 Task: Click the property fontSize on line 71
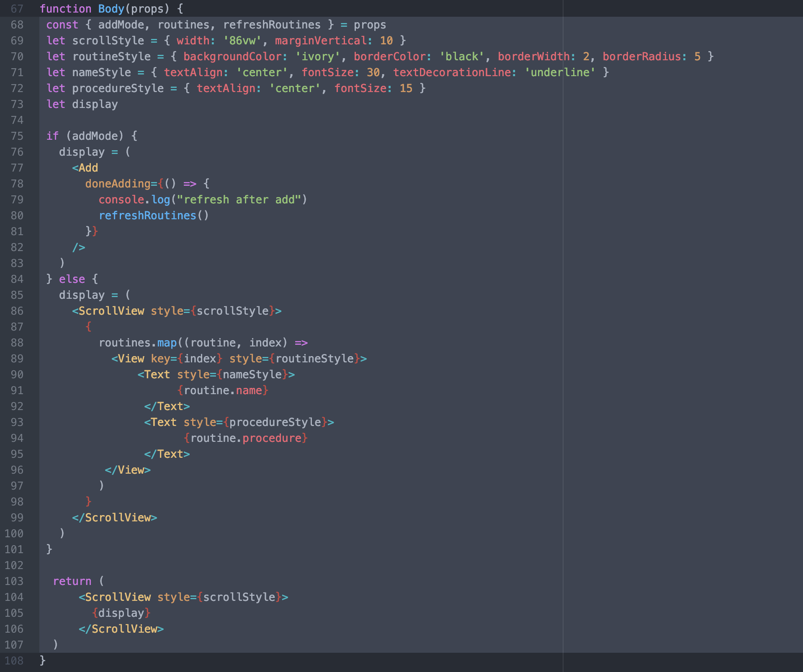click(x=328, y=72)
